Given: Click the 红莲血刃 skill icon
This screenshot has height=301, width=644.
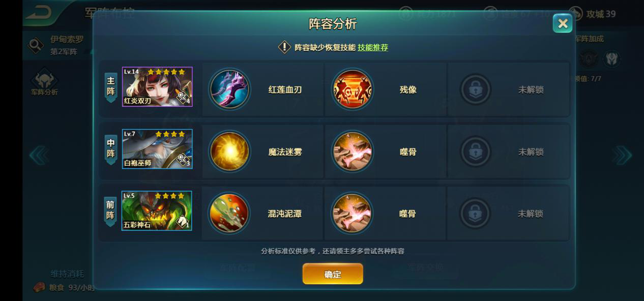Looking at the screenshot, I should pyautogui.click(x=230, y=89).
